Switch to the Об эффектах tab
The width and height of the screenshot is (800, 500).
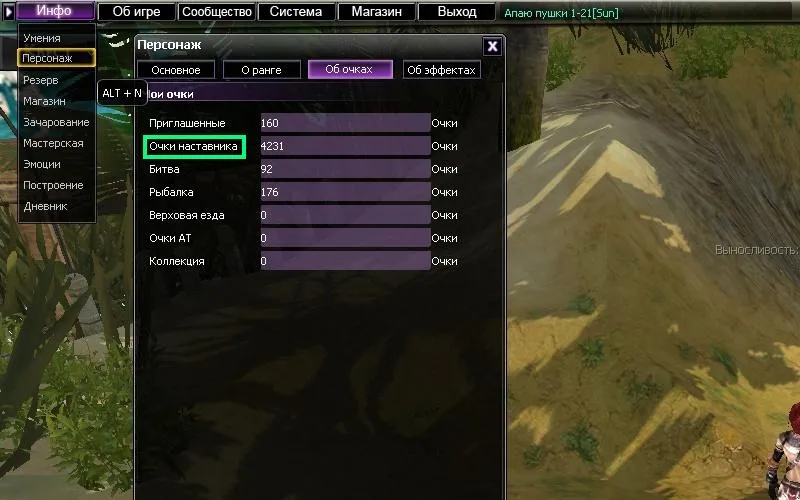tap(442, 70)
